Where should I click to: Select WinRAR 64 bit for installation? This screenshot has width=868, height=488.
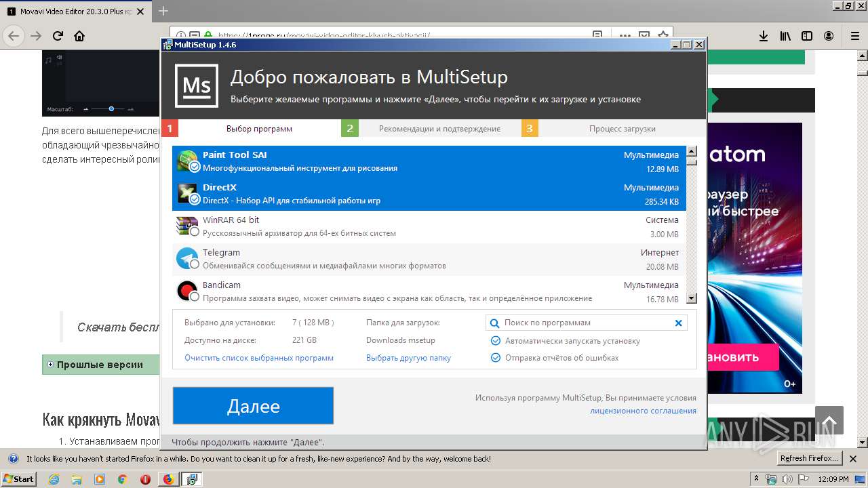point(195,232)
